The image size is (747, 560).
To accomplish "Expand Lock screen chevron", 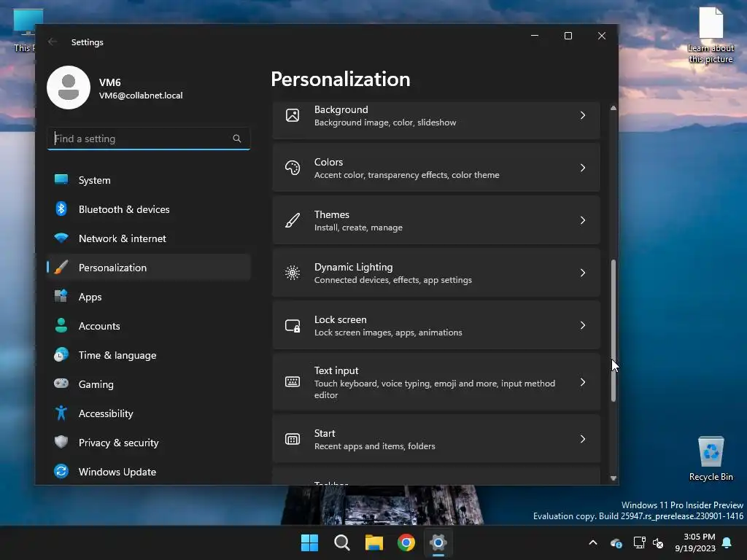I will (x=583, y=325).
